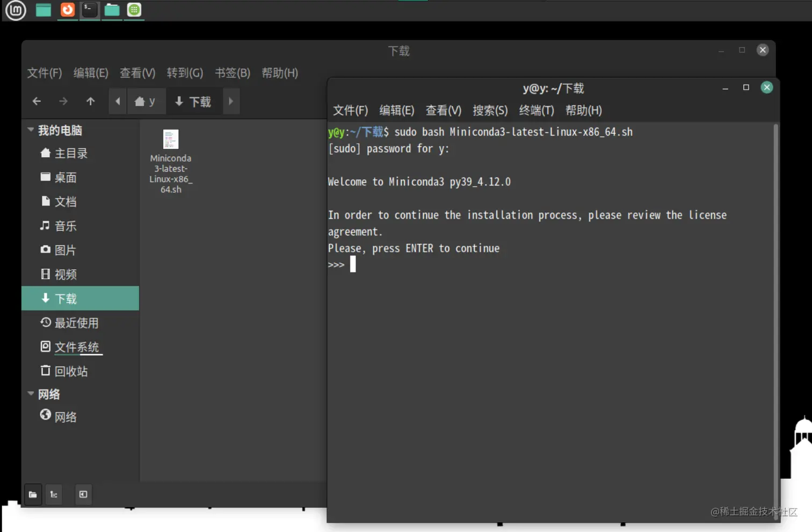Navigate up one directory level
Viewport: 812px width, 532px height.
click(90, 100)
